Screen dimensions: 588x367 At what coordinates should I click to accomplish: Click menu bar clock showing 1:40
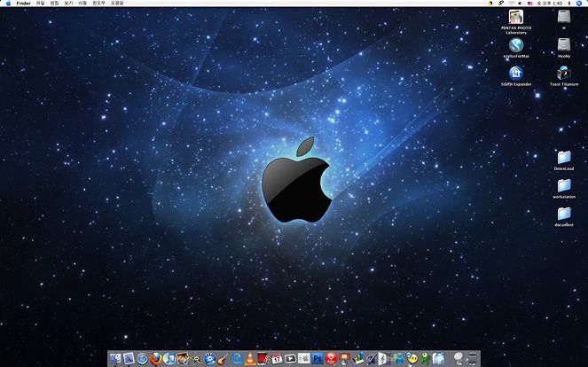(x=550, y=3)
